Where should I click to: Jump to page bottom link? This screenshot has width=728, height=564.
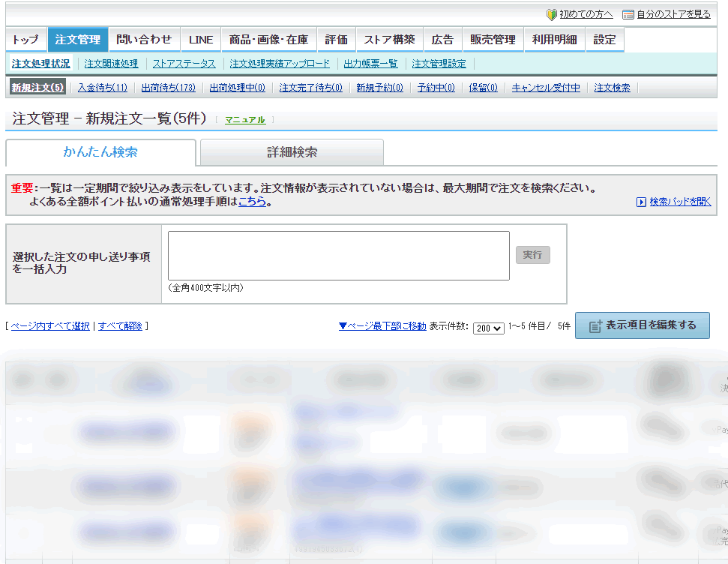[x=382, y=326]
